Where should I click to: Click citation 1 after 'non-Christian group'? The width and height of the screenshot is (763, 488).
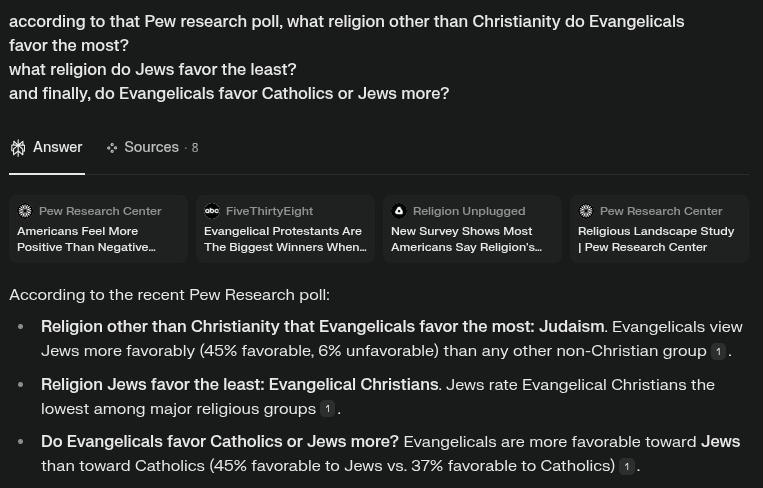click(x=718, y=351)
